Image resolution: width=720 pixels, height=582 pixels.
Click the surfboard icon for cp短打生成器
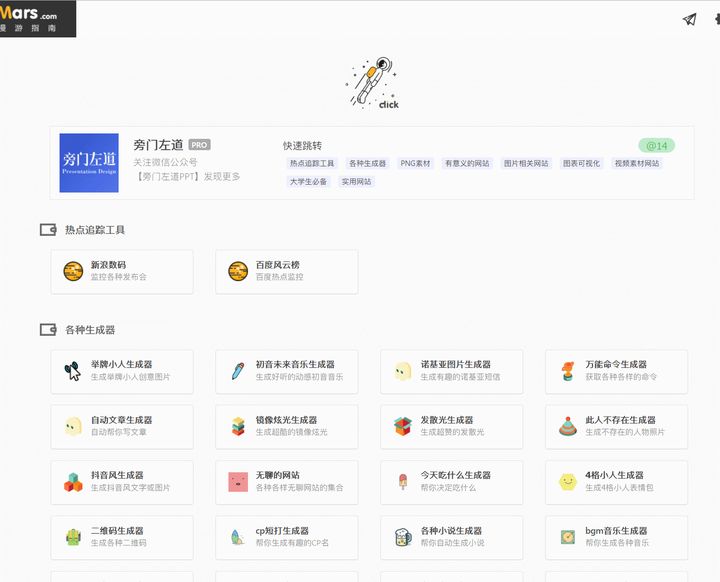tap(237, 537)
